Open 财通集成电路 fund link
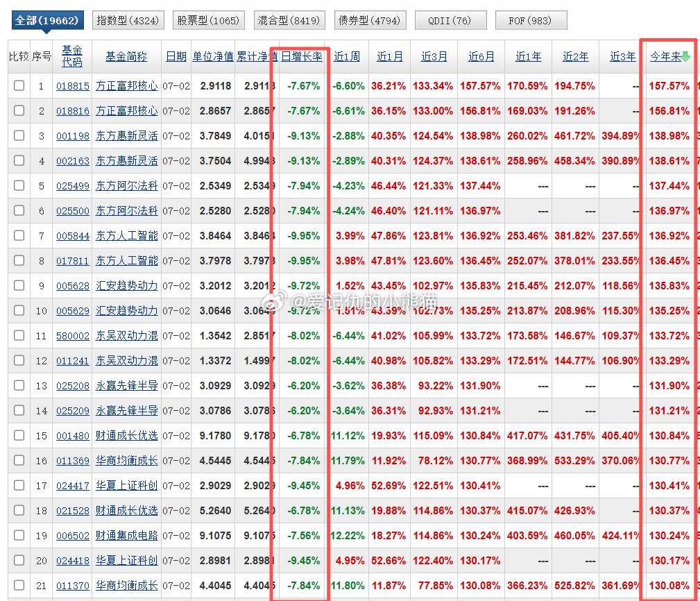700x601 pixels. coord(127,536)
